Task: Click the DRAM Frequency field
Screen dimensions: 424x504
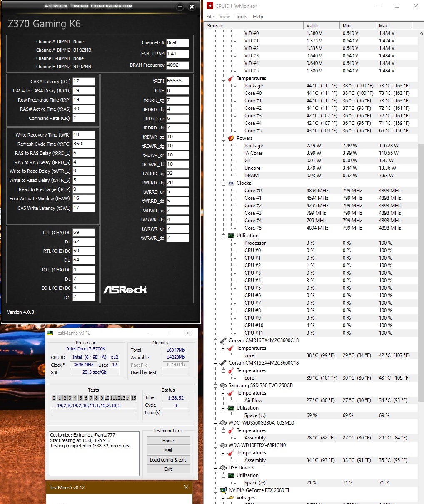Action: coord(177,65)
